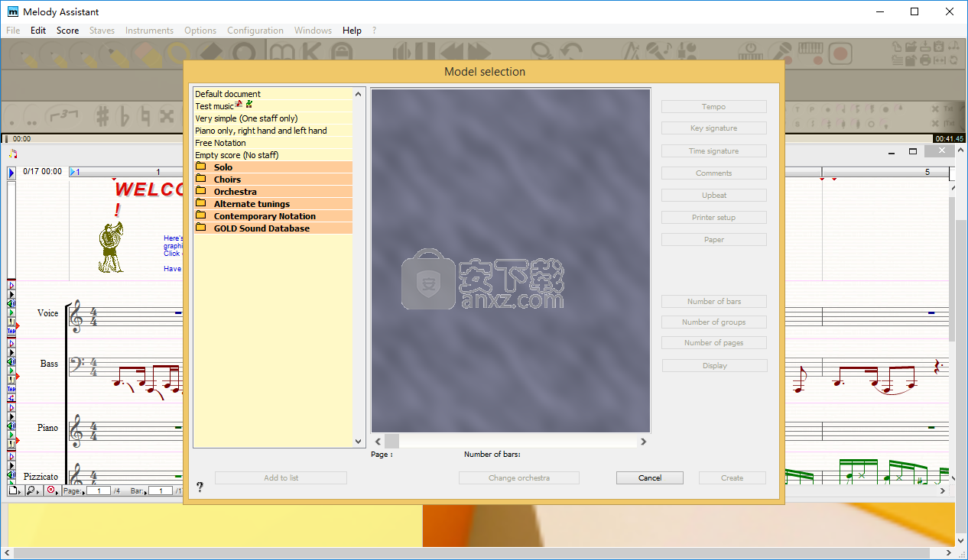Screen dimensions: 968x560
Task: Expand the GOLD Sound Database folder
Action: (x=273, y=228)
